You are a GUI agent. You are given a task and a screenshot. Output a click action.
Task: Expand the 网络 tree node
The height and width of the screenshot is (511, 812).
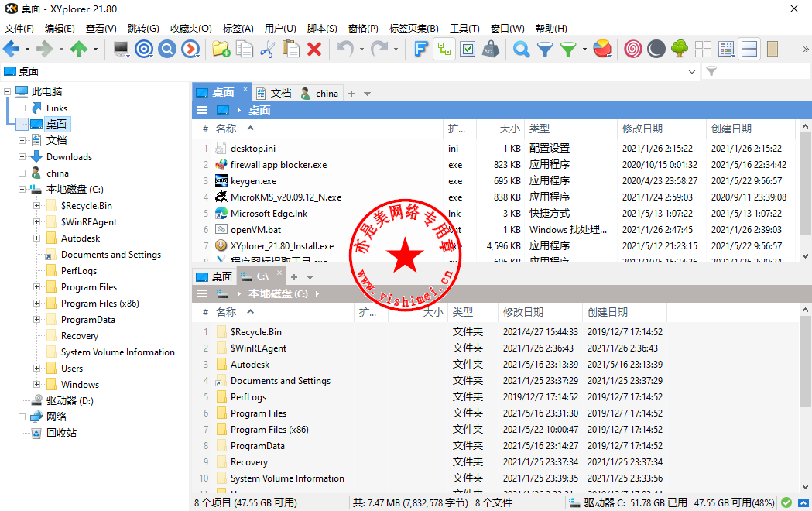(x=22, y=417)
